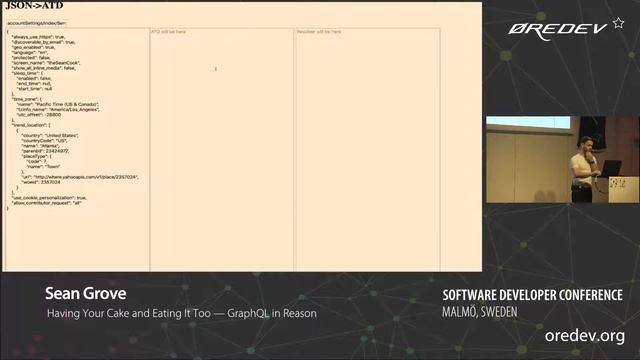Screen dimensions: 640x360
Task: Click the "always_use_https": true line
Action: pyautogui.click(x=38, y=37)
